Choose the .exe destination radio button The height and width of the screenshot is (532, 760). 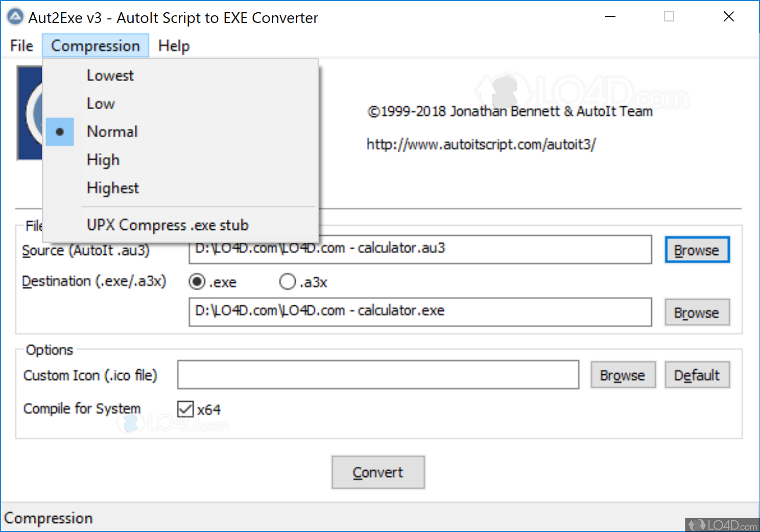[197, 281]
